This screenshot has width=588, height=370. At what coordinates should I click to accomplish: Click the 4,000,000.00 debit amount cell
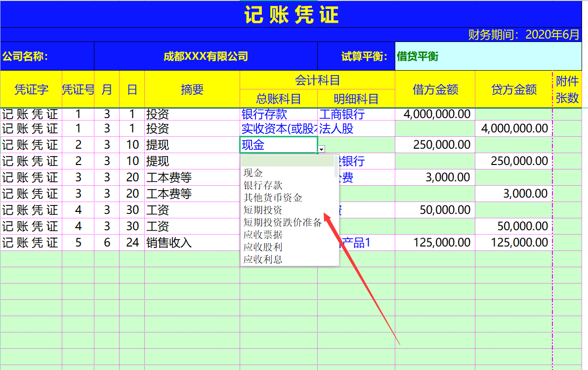pos(435,114)
